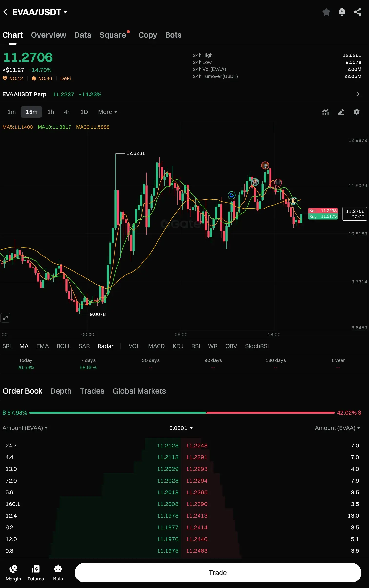Viewport: 370px width, 588px height.
Task: Open the Square tab
Action: pyautogui.click(x=113, y=35)
